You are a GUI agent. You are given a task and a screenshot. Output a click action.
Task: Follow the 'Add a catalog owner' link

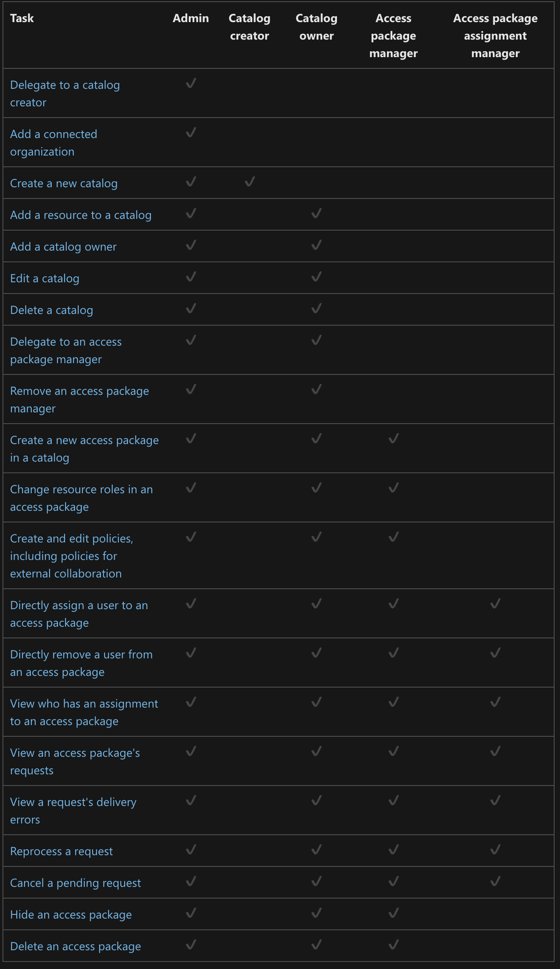pos(63,247)
